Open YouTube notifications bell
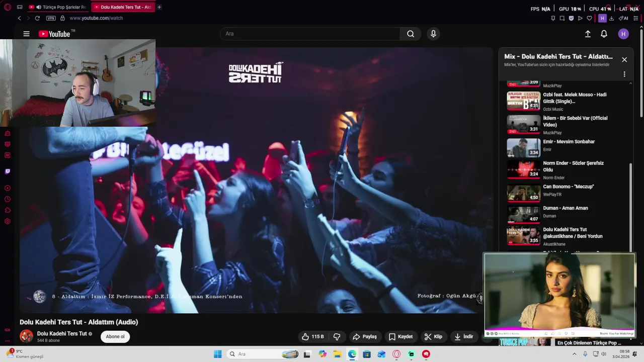 point(604,34)
